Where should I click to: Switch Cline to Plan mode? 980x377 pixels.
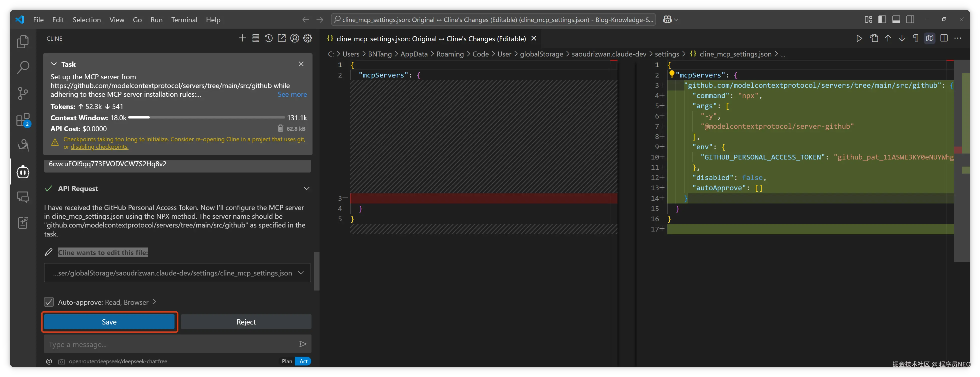pos(287,361)
